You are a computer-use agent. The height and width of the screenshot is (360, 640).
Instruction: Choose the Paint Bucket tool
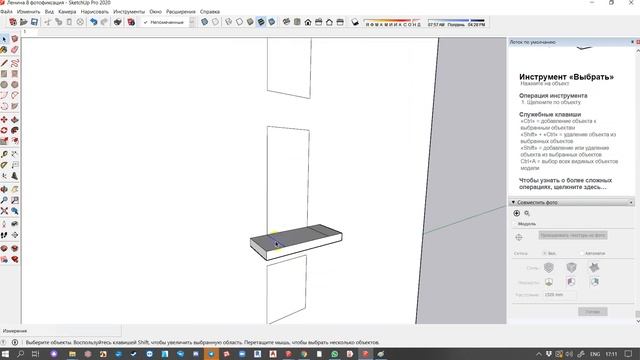4,50
